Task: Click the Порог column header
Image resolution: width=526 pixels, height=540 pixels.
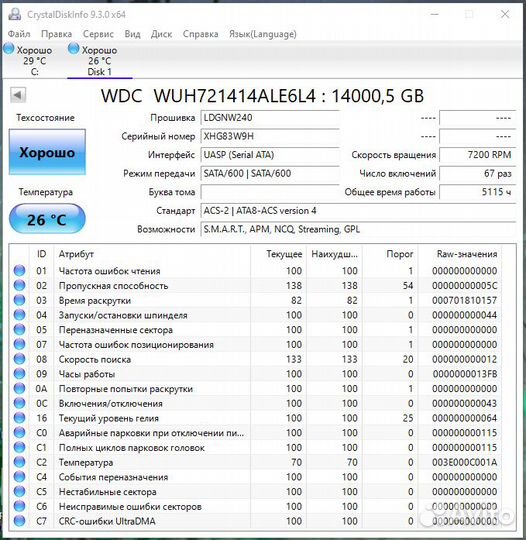Action: 390,254
